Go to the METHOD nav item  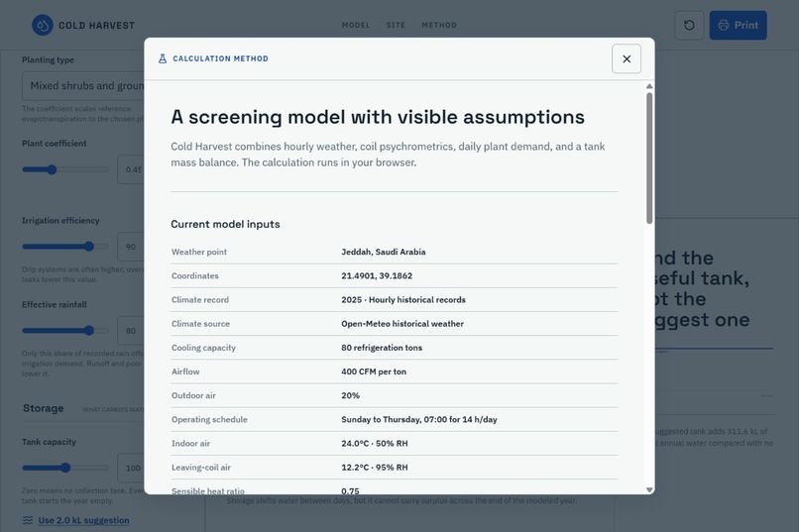439,25
